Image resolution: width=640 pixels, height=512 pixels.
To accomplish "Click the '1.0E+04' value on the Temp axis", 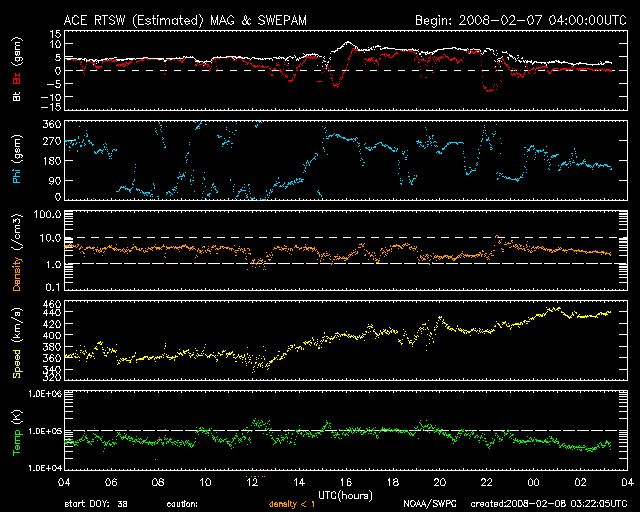I will 45,468.
